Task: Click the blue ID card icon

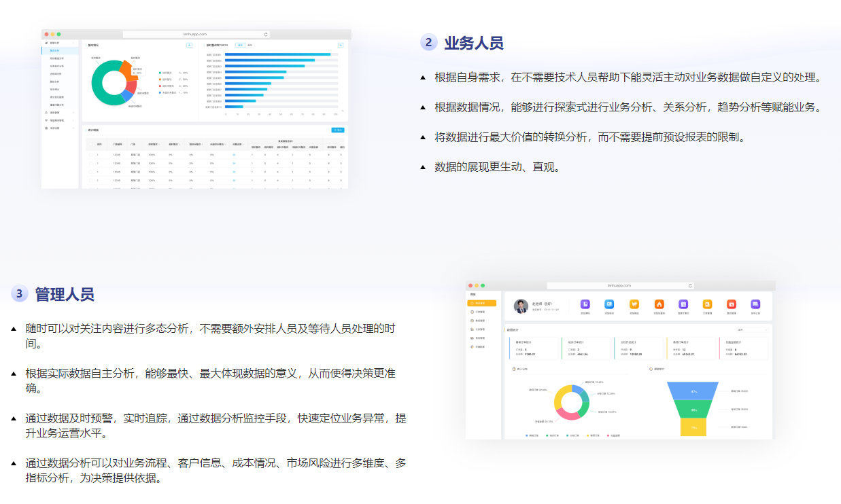Action: [609, 304]
